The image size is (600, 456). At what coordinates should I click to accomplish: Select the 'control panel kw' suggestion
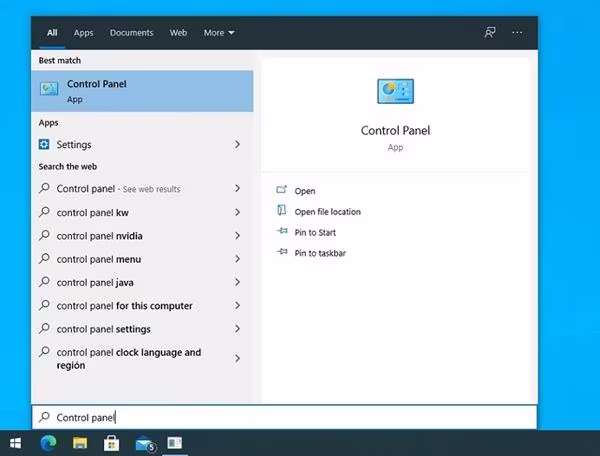[142, 212]
